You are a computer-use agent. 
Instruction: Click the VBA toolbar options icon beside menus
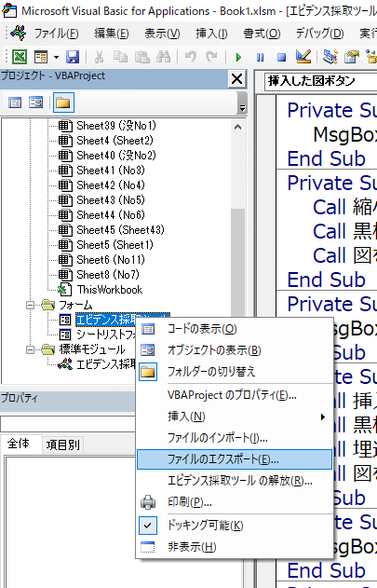(19, 34)
